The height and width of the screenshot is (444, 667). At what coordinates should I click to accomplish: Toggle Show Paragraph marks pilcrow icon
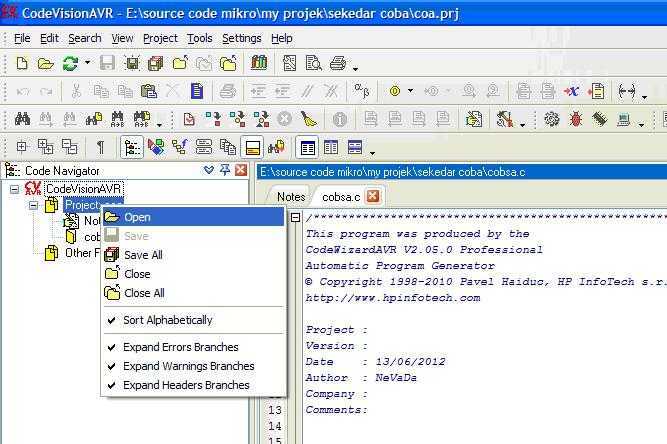100,148
